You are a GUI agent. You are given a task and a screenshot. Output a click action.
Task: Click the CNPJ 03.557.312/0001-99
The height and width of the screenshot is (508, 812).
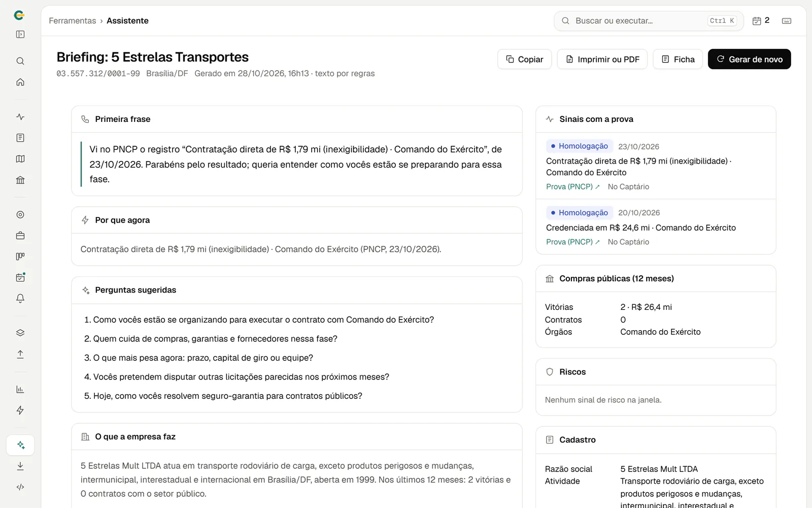pyautogui.click(x=98, y=74)
